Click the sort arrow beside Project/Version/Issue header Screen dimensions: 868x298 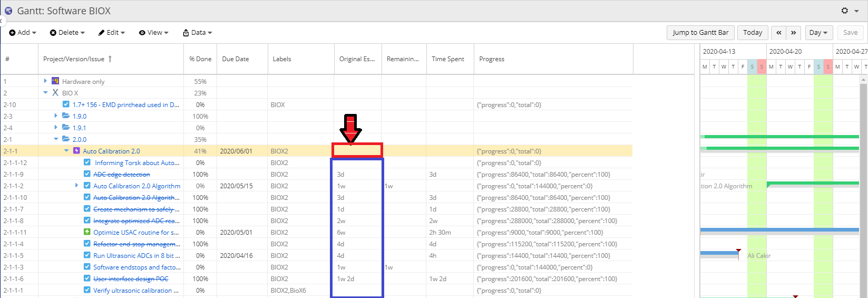coord(110,59)
